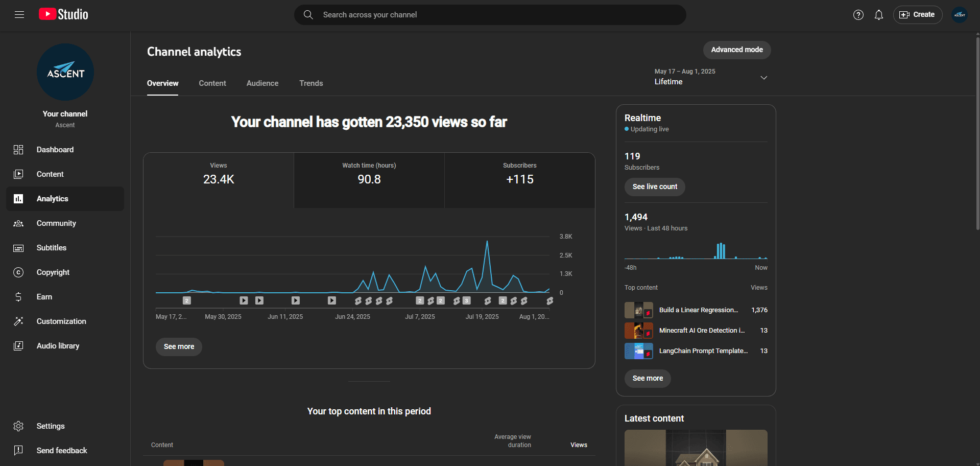Image resolution: width=980 pixels, height=466 pixels.
Task: Open the Earn section
Action: coord(44,297)
